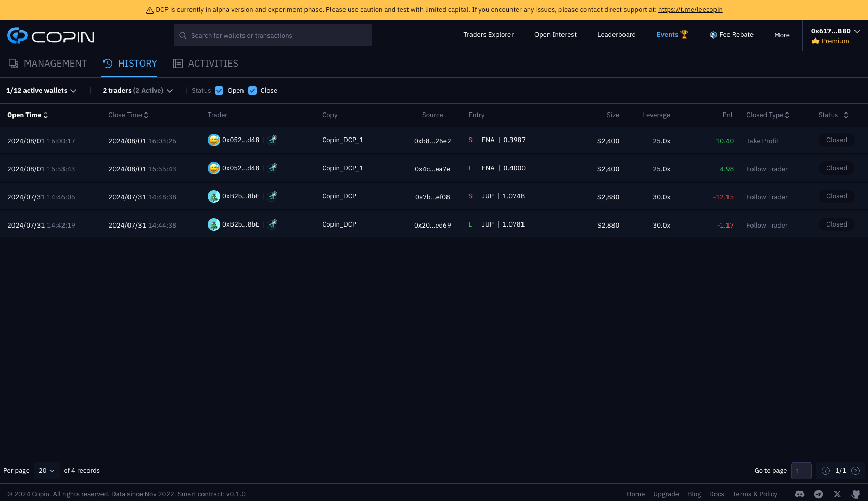Open the t.me/leecopin support link
This screenshot has height=501, width=868.
[x=690, y=10]
